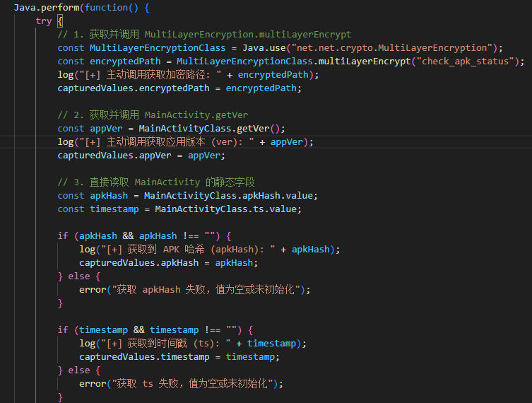Click the capturedValues.timestamp assignment line
This screenshot has height=403, width=532.
tap(179, 357)
